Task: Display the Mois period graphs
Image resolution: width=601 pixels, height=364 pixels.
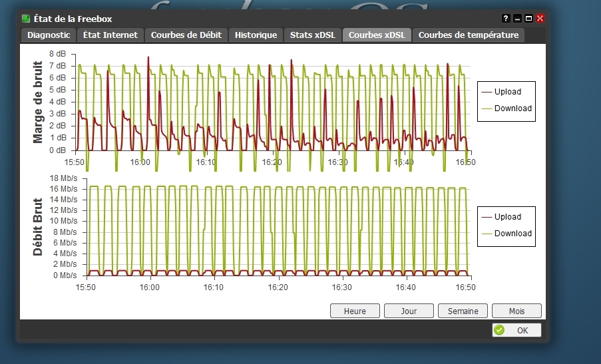Action: (516, 311)
